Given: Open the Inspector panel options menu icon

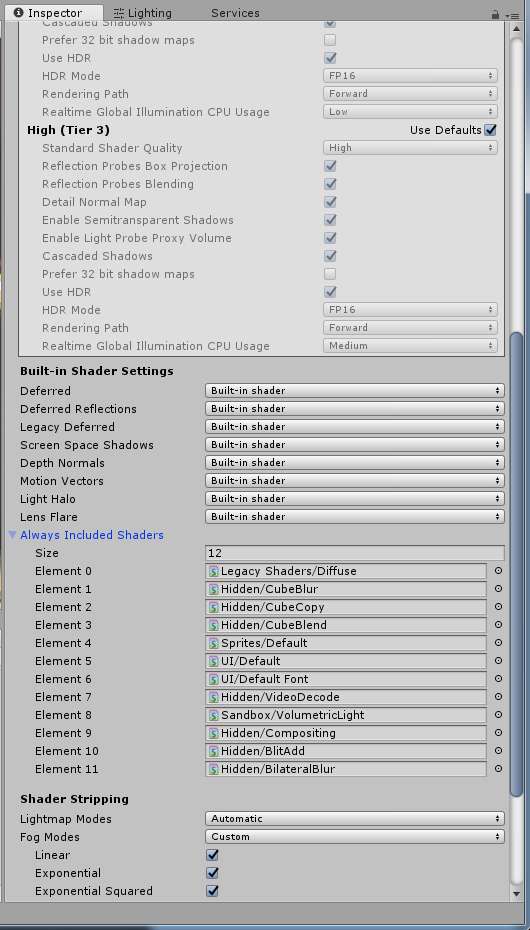Looking at the screenshot, I should pyautogui.click(x=513, y=15).
